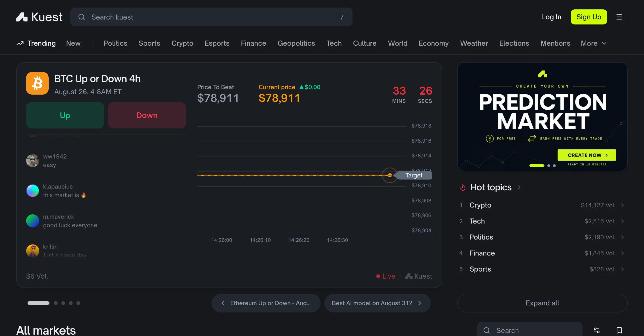
Task: Select the New tab
Action: [73, 43]
